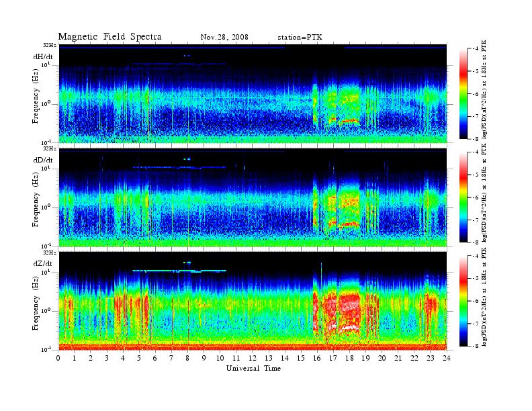Click the "32Hz" tick label above dZ/dt
Image resolution: width=532 pixels, height=411 pixels.
coord(50,253)
